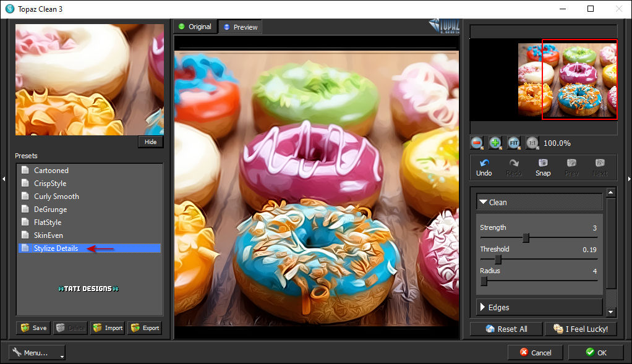Fit the image to the preview window
The image size is (632, 364).
[513, 143]
